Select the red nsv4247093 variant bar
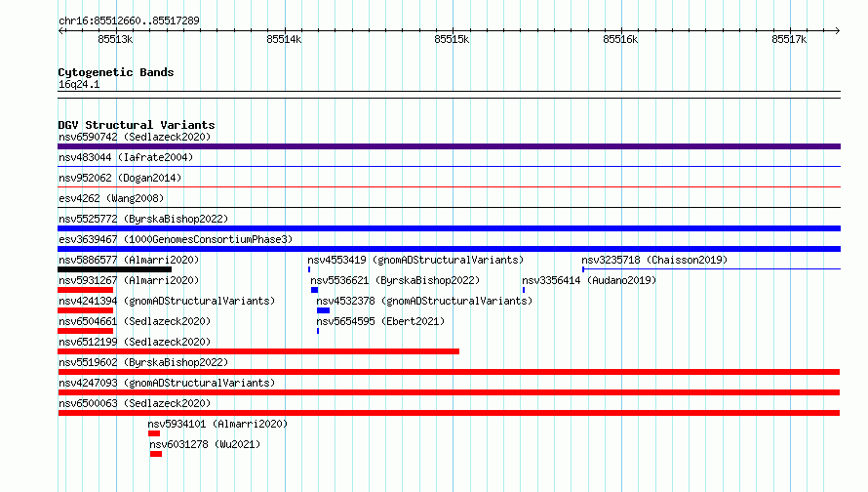Screen dimensions: 868x492 pyautogui.click(x=449, y=392)
